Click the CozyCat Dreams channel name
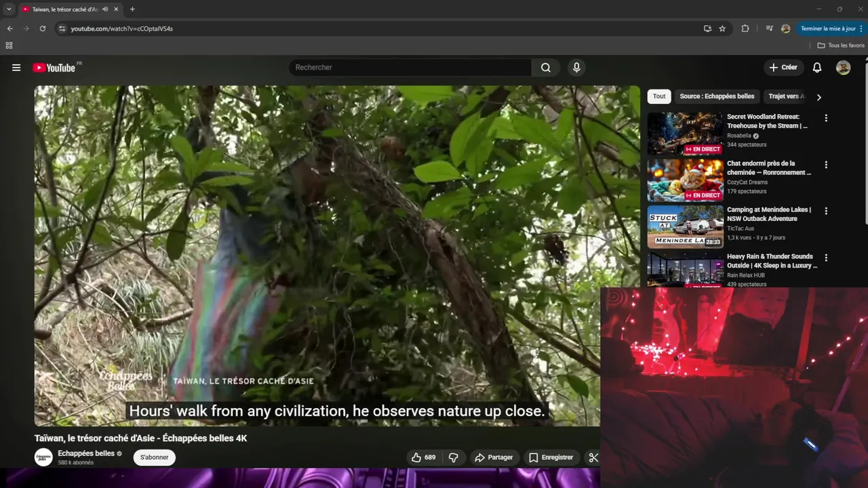Viewport: 868px width, 488px height. (x=747, y=182)
